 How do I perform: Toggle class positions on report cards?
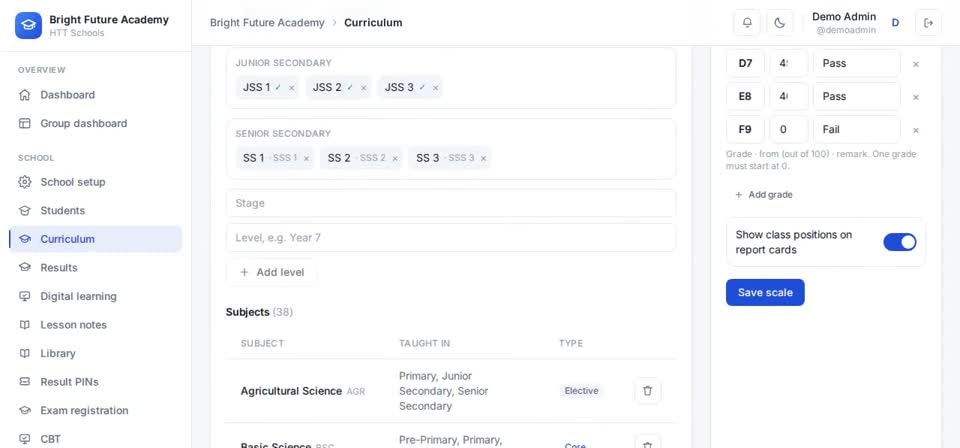899,242
